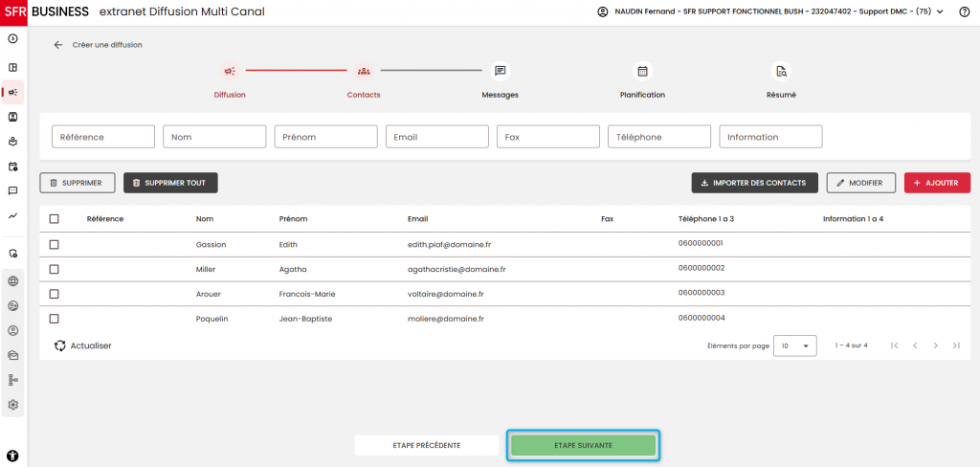Image resolution: width=980 pixels, height=467 pixels.
Task: Open the globe icon in sidebar
Action: coord(12,281)
